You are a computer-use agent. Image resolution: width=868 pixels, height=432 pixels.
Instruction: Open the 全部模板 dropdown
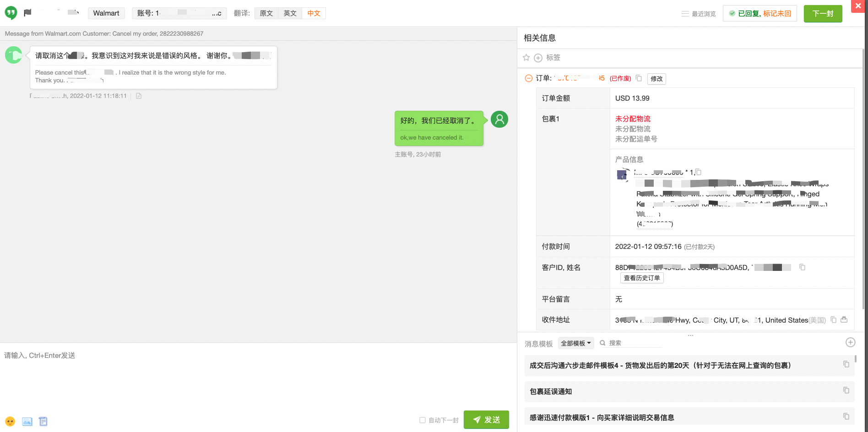tap(575, 342)
